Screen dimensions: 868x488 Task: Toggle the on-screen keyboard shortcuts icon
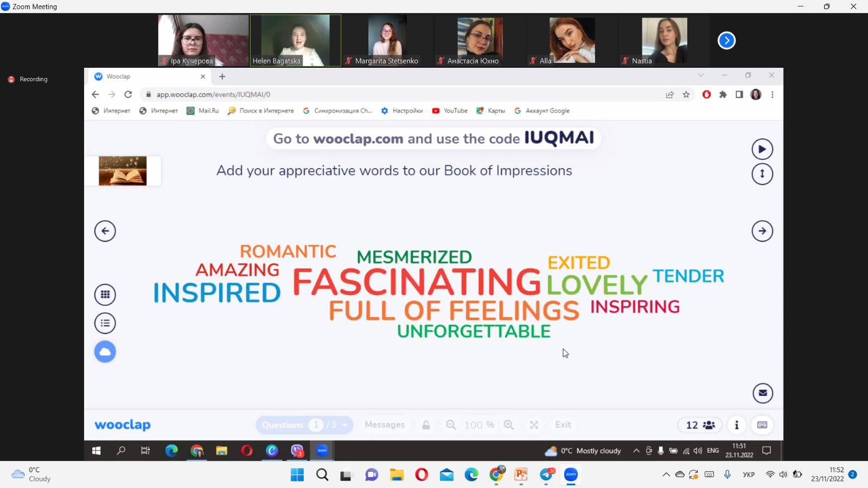tap(762, 425)
